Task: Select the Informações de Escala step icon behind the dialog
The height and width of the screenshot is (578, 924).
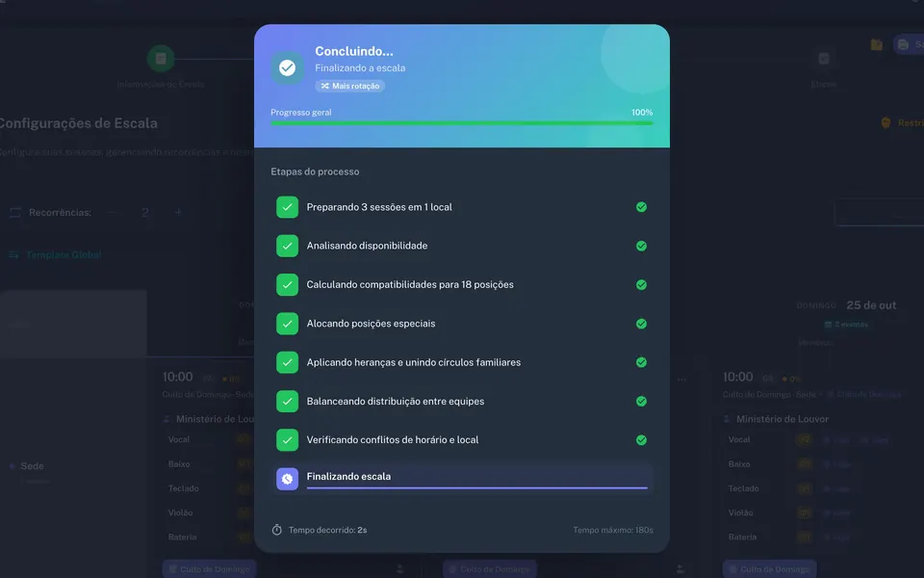Action: [161, 59]
